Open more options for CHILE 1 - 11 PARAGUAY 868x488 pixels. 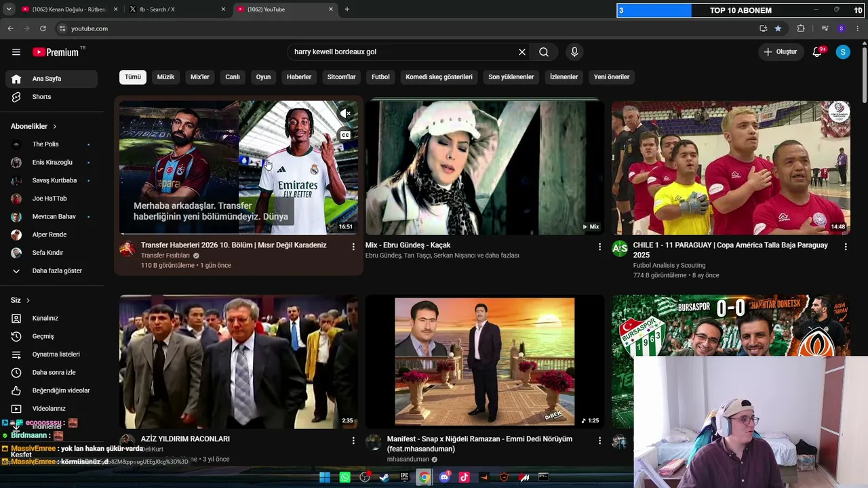click(846, 247)
